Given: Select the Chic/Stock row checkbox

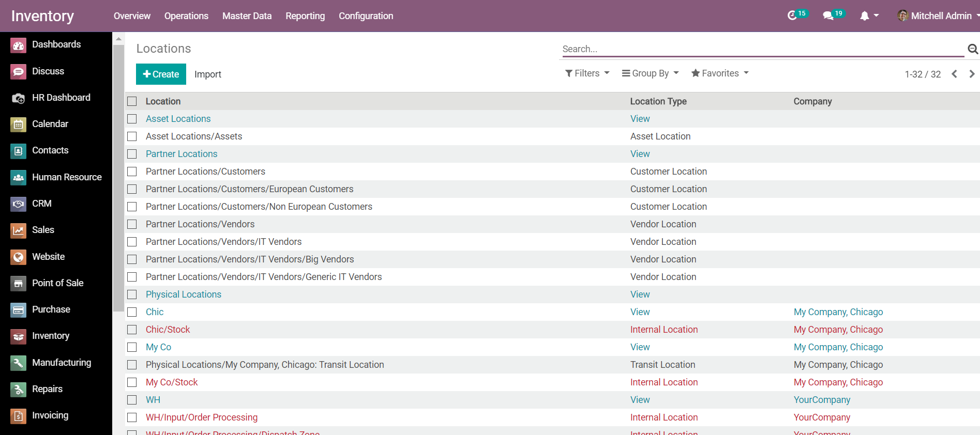Looking at the screenshot, I should point(132,330).
